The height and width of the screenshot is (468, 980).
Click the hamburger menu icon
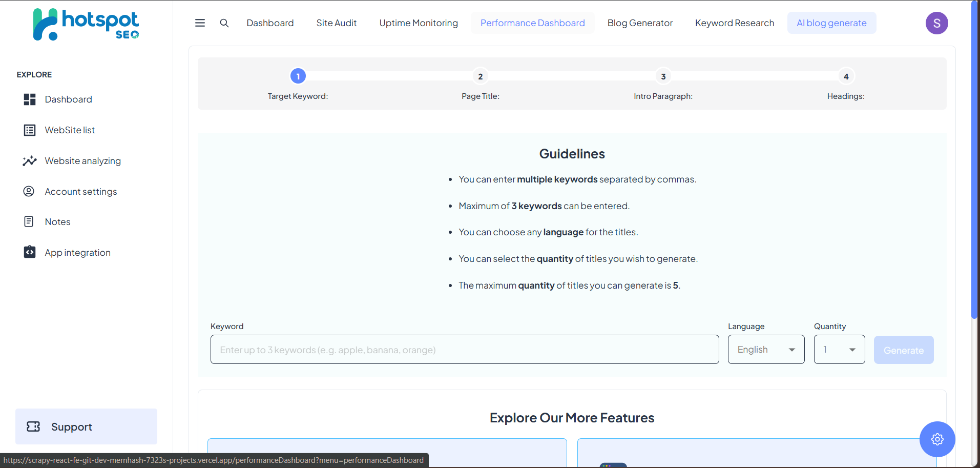pos(200,23)
